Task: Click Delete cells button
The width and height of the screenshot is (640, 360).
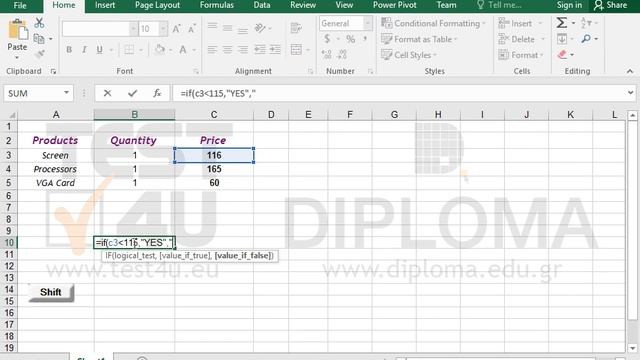Action: coord(522,39)
